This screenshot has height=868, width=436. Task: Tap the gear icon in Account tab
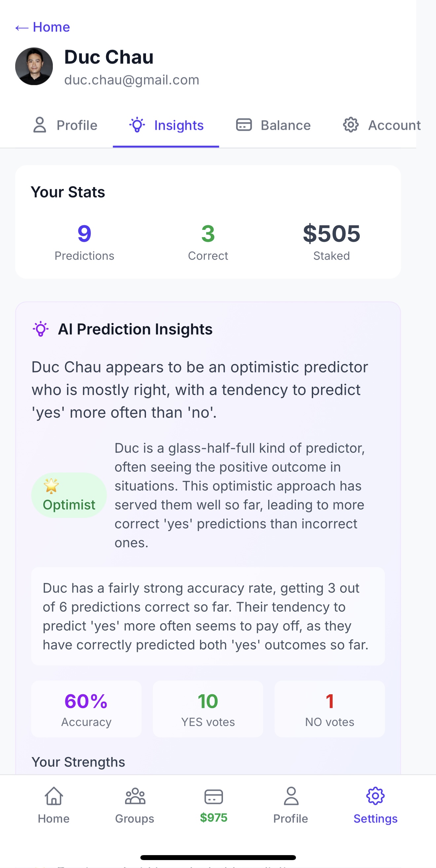[351, 125]
